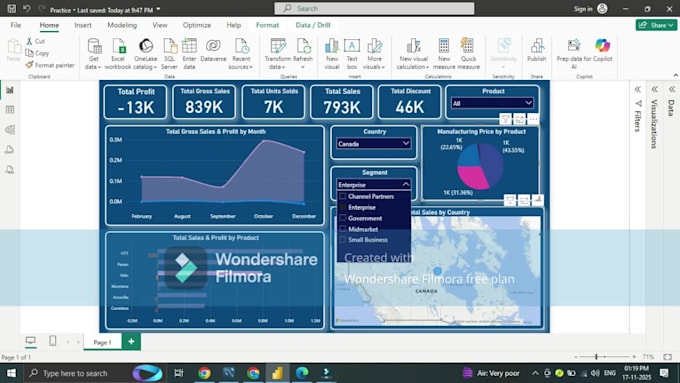Collapse the Segment slicer dropdown
This screenshot has height=383, width=680.
tap(405, 184)
